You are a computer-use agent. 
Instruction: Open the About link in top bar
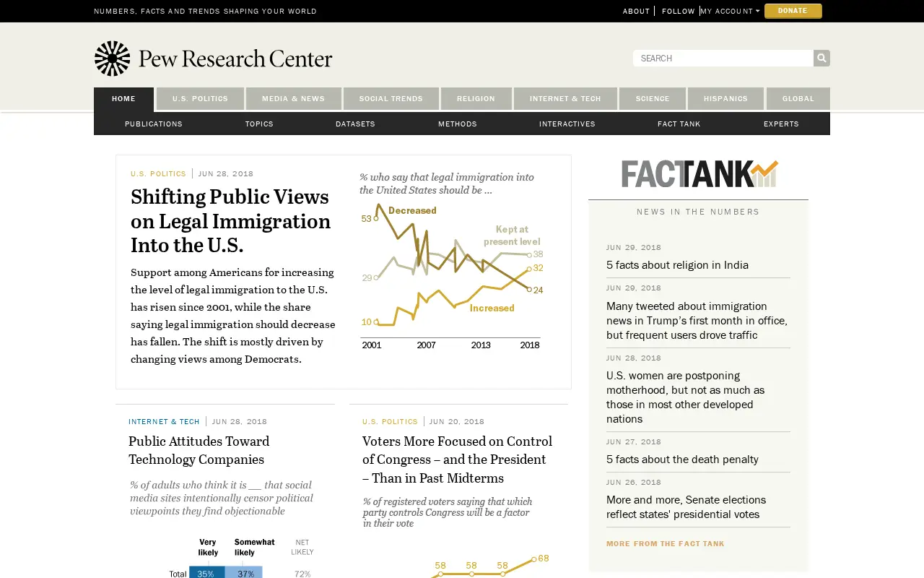[636, 11]
